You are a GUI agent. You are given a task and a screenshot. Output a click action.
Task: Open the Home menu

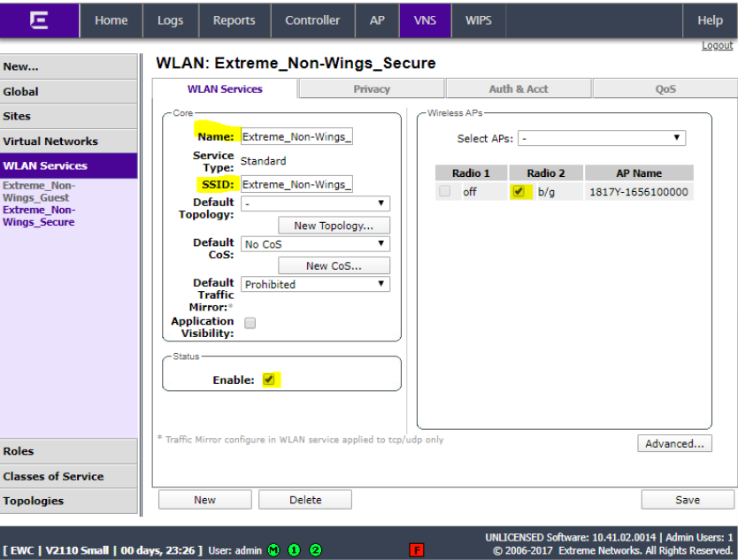pyautogui.click(x=111, y=20)
